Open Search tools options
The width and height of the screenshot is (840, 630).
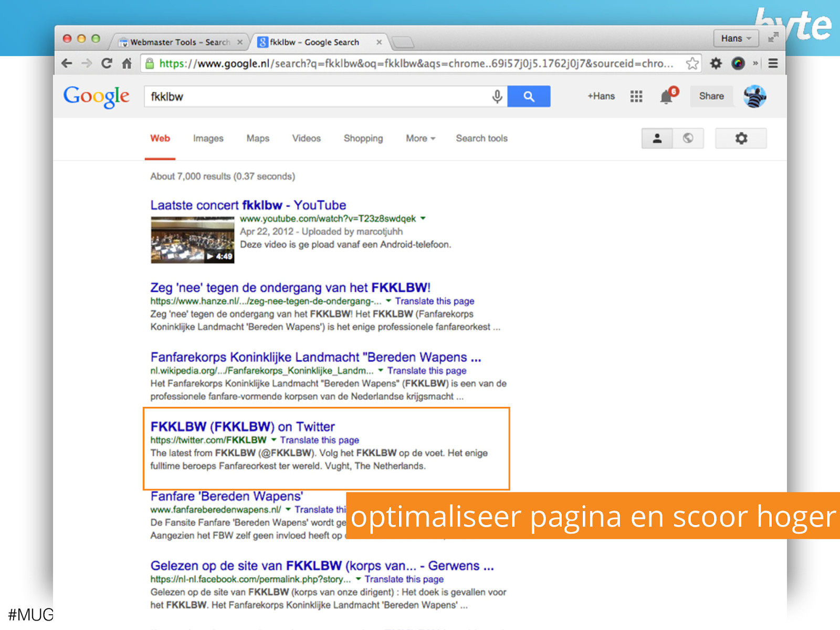[481, 139]
